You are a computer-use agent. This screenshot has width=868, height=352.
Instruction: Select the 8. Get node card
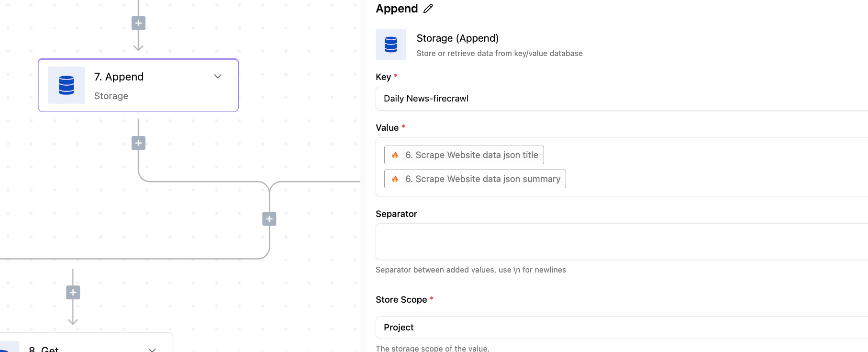[86, 343]
